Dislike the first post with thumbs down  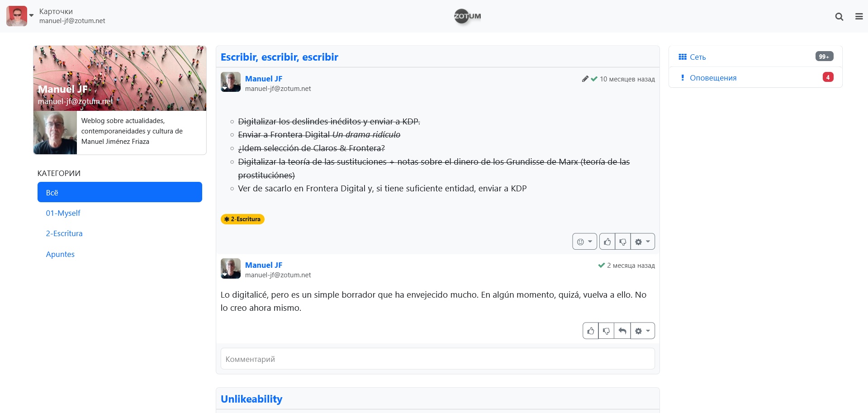(623, 242)
